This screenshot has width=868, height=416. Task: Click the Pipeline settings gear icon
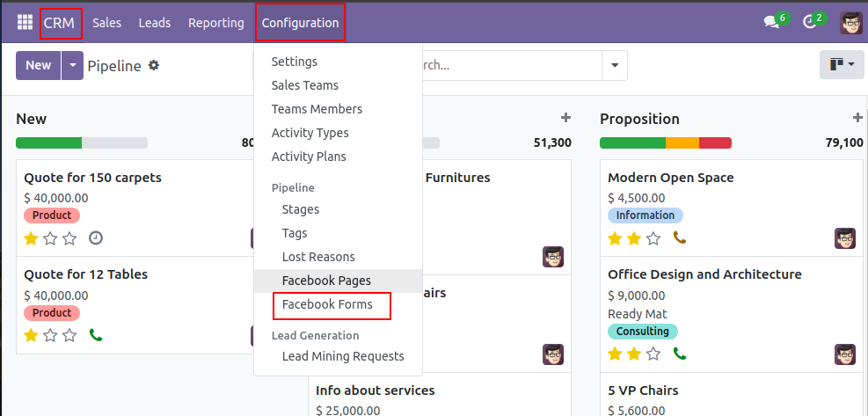[153, 65]
